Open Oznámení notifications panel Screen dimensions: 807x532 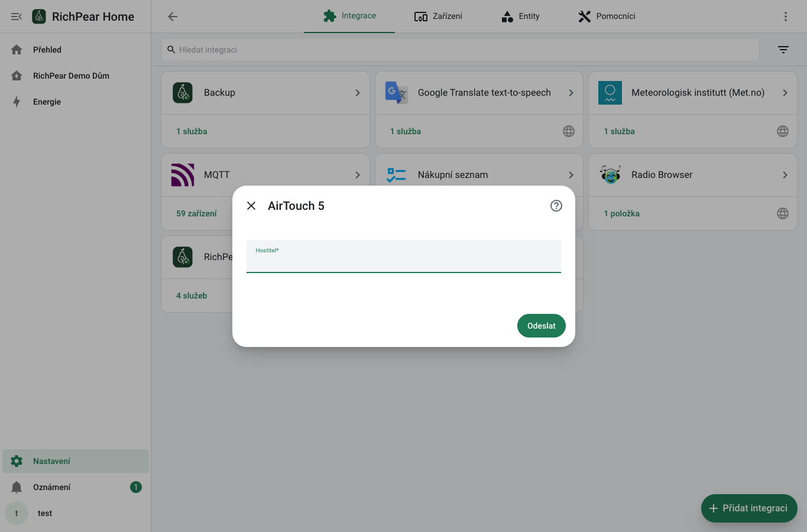76,487
